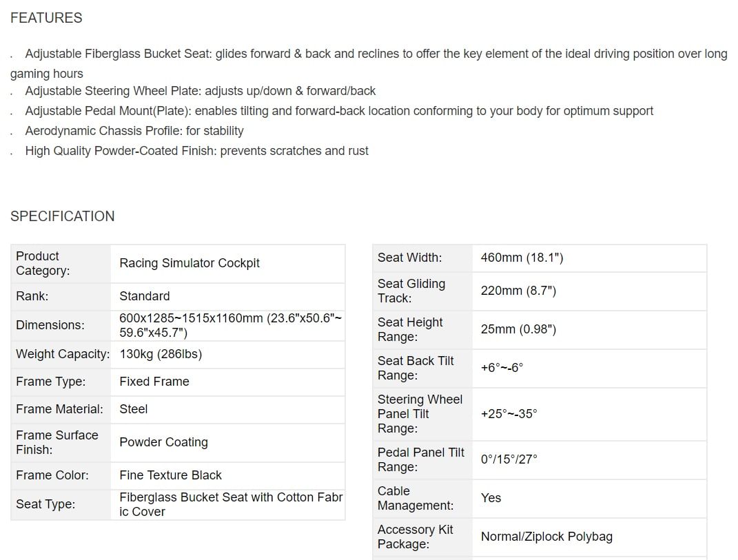The width and height of the screenshot is (738, 560).
Task: Click the Normal/Ziplock Polybag package value
Action: [546, 537]
